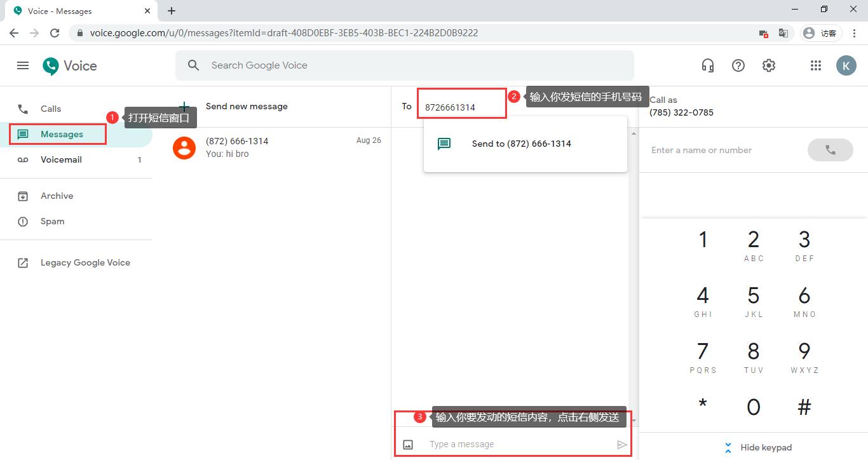Focus the Search Google Voice field

(405, 65)
